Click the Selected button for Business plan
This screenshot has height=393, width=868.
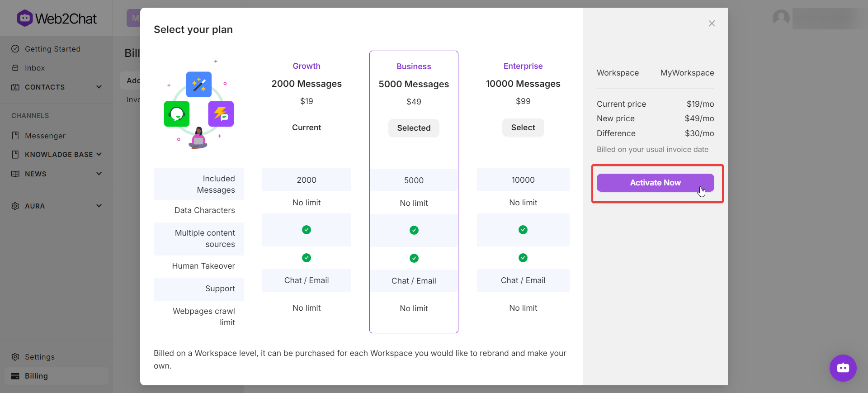(x=414, y=128)
